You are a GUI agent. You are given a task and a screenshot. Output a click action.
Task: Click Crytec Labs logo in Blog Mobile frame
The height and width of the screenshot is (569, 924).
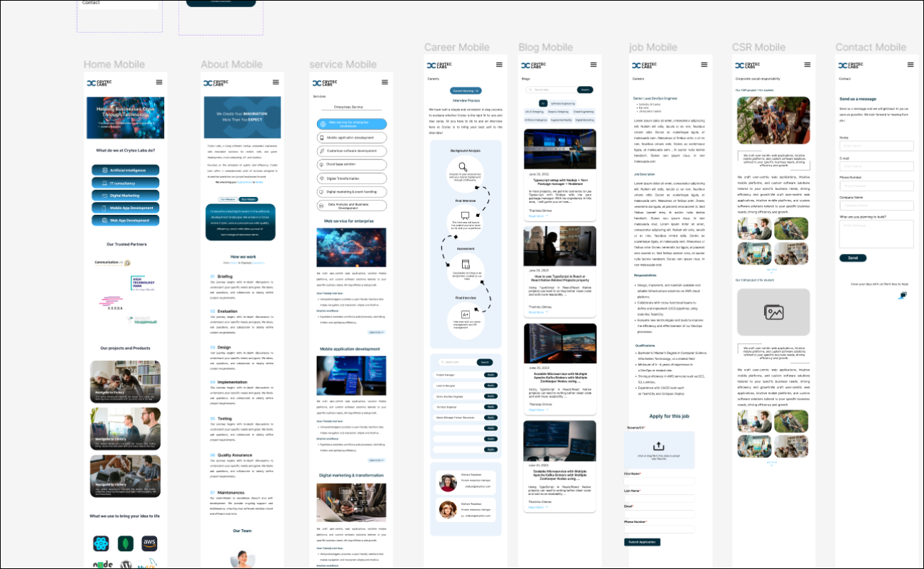(534, 65)
